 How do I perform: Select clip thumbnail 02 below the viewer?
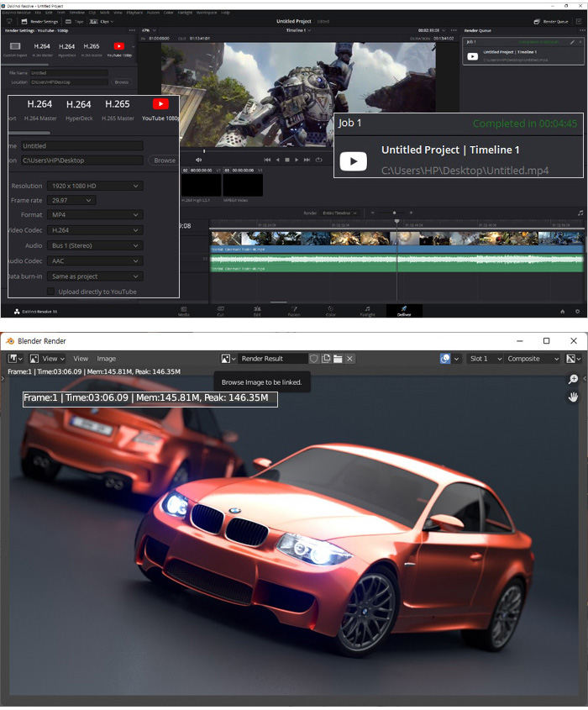[x=201, y=185]
